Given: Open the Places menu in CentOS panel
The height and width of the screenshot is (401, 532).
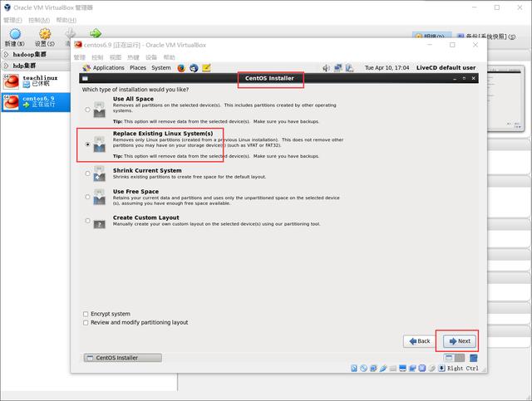Looking at the screenshot, I should 138,68.
